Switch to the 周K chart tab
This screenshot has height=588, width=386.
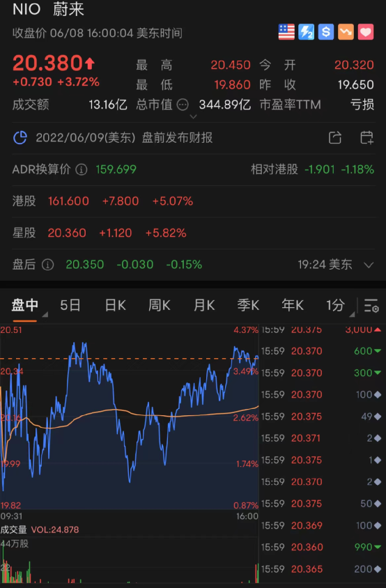(x=160, y=305)
